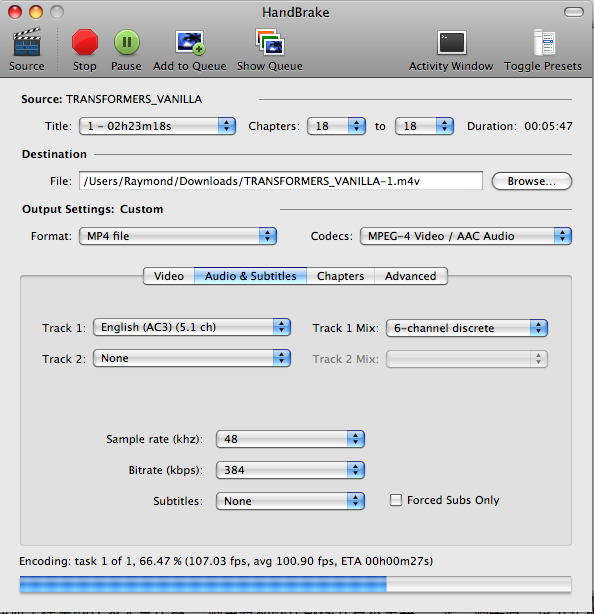Click the disabled Track 2 Mix dropdown
This screenshot has width=594, height=614.
(467, 359)
